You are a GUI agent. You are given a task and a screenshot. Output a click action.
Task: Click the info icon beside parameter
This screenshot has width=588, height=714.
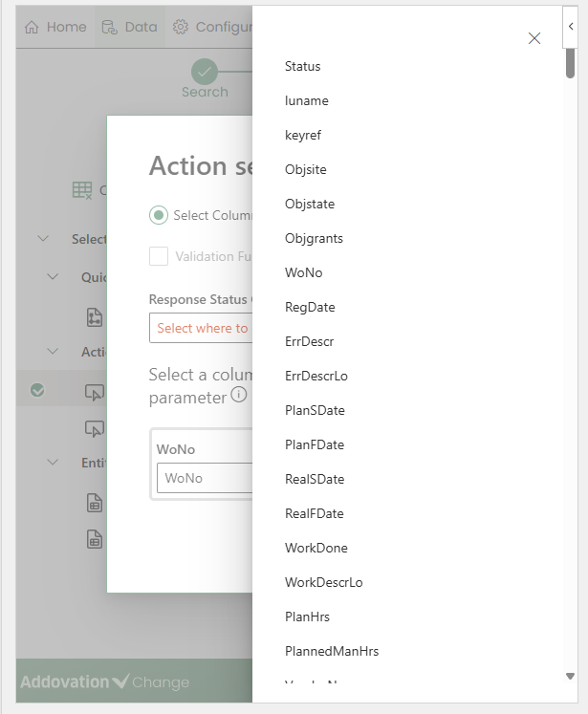click(239, 395)
